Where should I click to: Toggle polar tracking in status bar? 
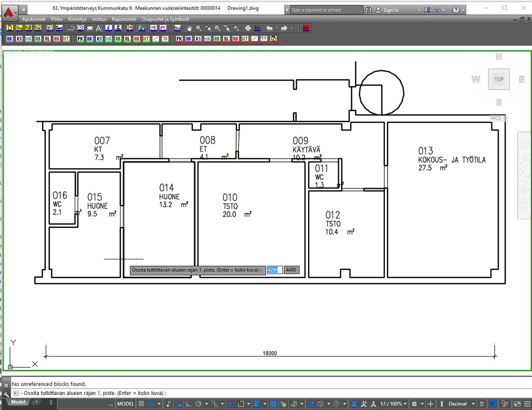pyautogui.click(x=198, y=404)
